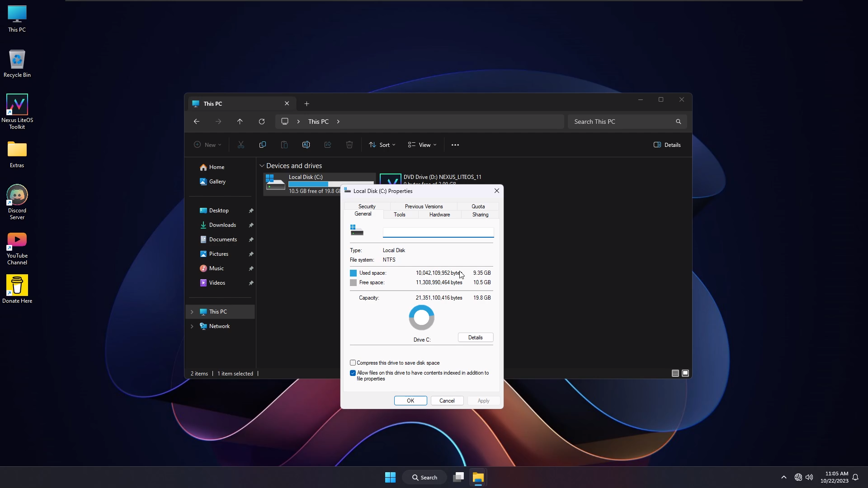The image size is (868, 488).
Task: Open network status in system tray
Action: tap(798, 477)
